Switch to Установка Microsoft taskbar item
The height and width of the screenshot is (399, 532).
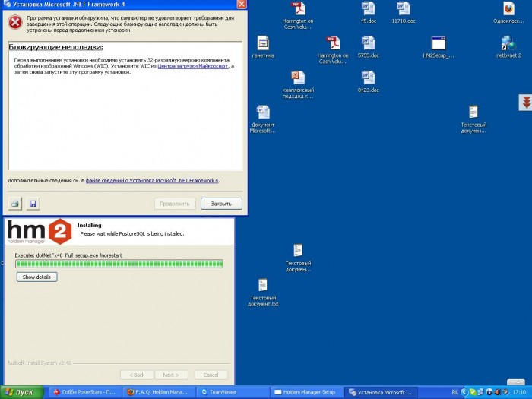[381, 392]
